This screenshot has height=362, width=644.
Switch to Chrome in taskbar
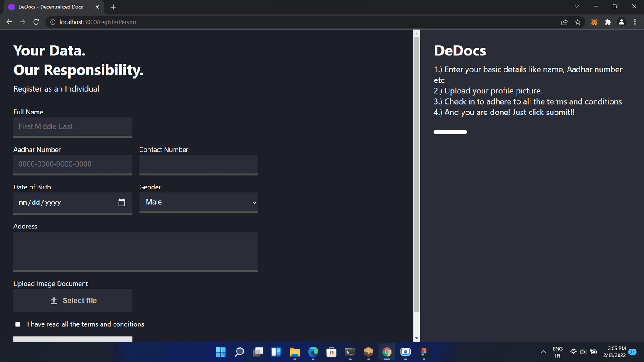click(387, 352)
